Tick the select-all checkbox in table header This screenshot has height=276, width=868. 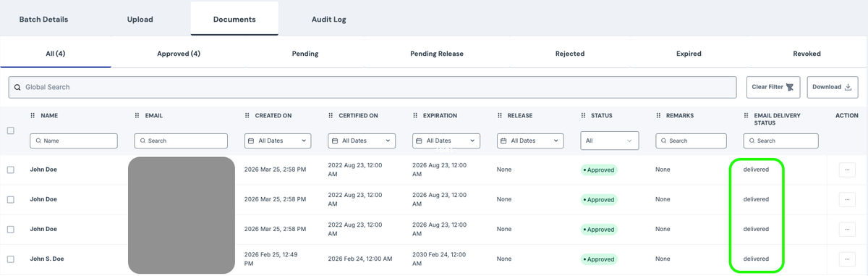(x=10, y=130)
